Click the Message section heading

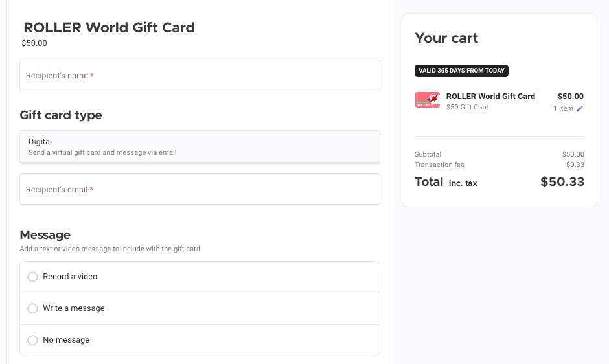(45, 234)
